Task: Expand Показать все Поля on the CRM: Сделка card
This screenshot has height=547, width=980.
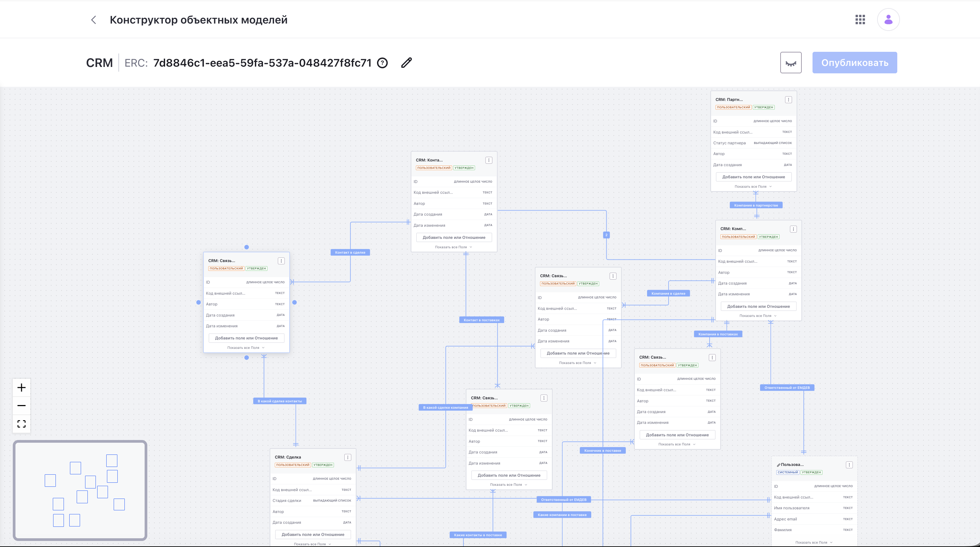Action: pos(312,544)
